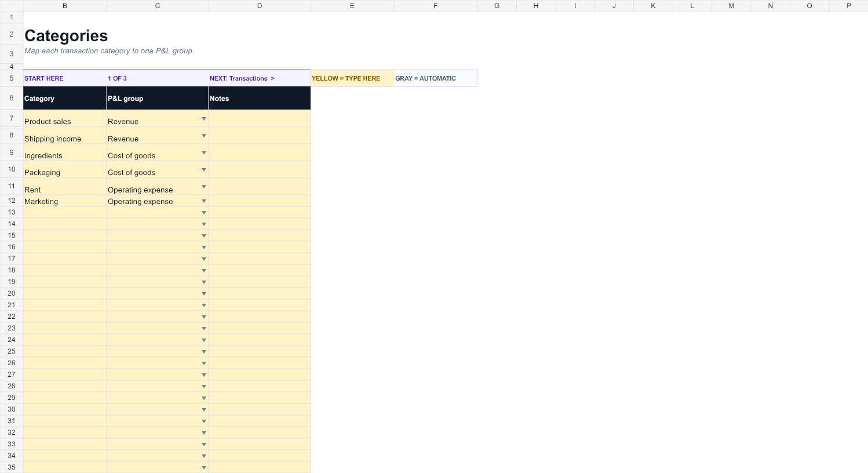The width and height of the screenshot is (868, 473).
Task: Select the Notes header cell
Action: (x=260, y=99)
